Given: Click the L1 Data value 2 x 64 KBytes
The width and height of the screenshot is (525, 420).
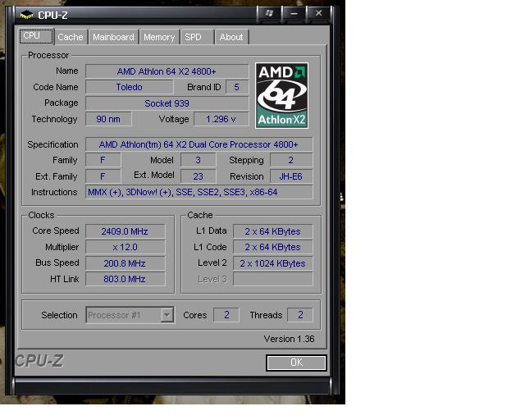Looking at the screenshot, I should pos(272,231).
